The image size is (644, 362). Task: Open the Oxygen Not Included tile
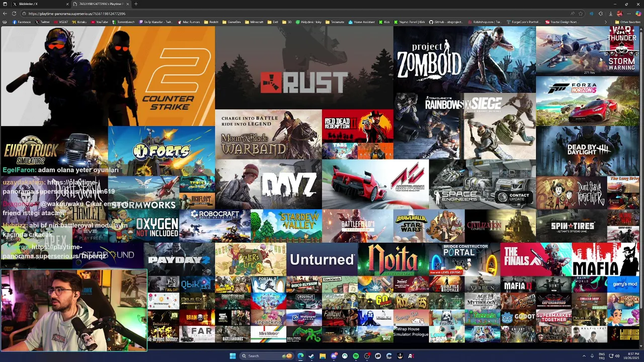pyautogui.click(x=143, y=226)
